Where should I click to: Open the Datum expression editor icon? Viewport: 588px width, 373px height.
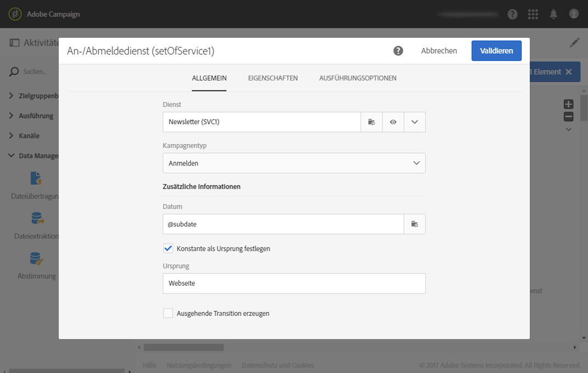pyautogui.click(x=415, y=224)
